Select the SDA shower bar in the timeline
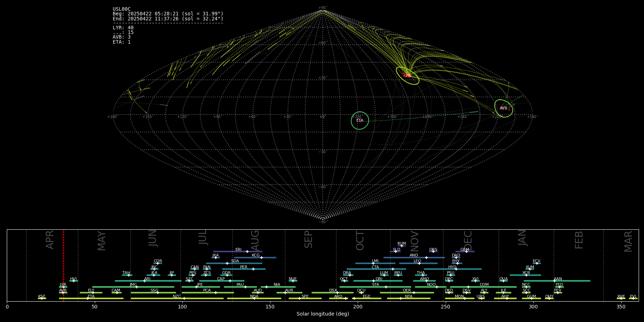Viewport: 644px width, 322px height. (x=234, y=263)
